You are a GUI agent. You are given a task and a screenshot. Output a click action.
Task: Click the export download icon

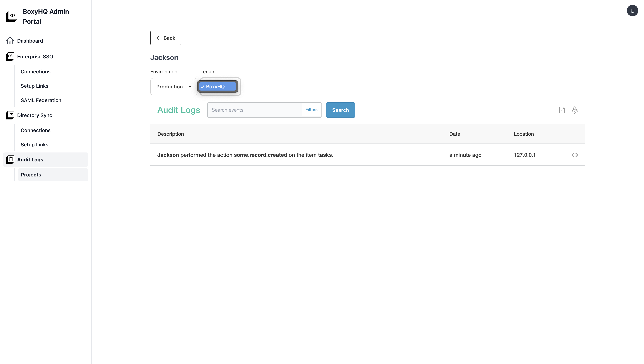[562, 110]
